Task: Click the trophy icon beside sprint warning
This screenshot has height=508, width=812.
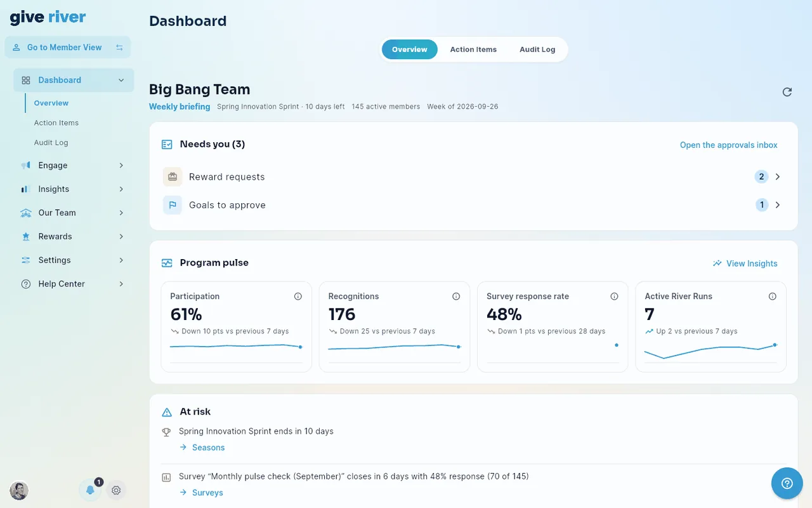Action: [x=166, y=432]
